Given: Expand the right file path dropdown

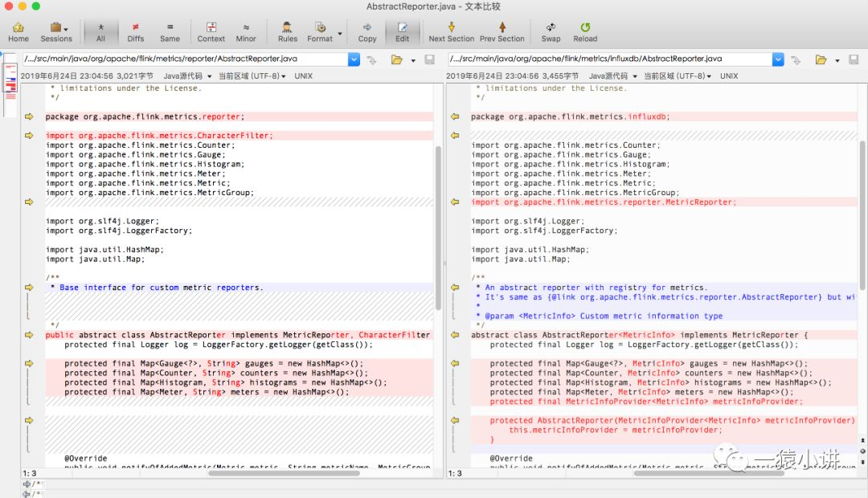Looking at the screenshot, I should coord(778,59).
